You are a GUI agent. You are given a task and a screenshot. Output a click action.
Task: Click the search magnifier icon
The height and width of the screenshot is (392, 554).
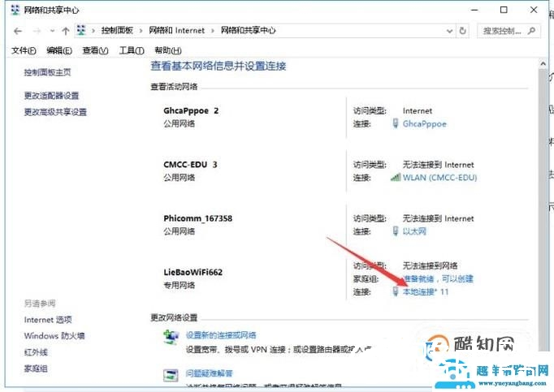(x=531, y=31)
